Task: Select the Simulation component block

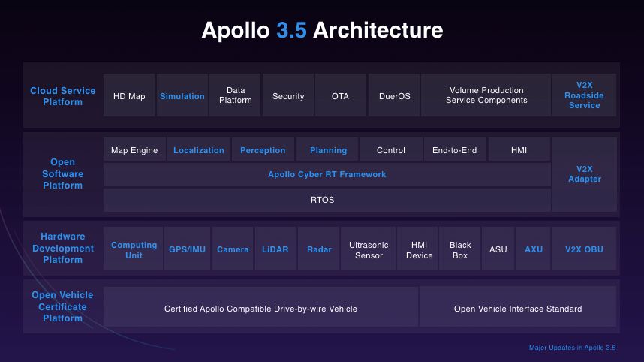Action: pos(182,95)
